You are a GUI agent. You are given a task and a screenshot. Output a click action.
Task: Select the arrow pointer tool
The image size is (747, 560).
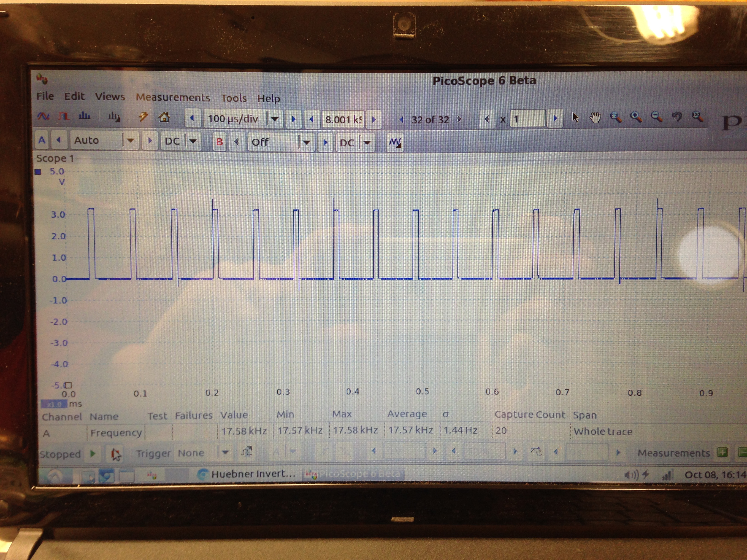(x=575, y=118)
